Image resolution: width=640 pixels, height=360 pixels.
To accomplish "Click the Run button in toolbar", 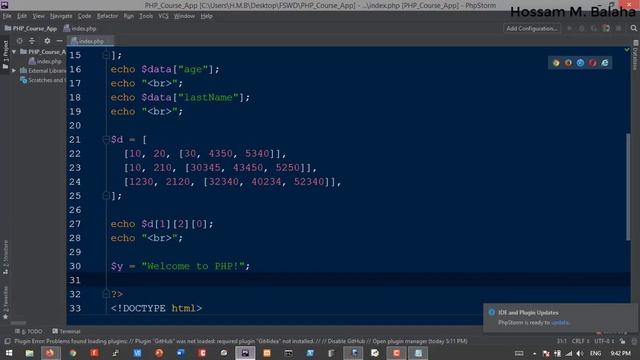I will [569, 28].
